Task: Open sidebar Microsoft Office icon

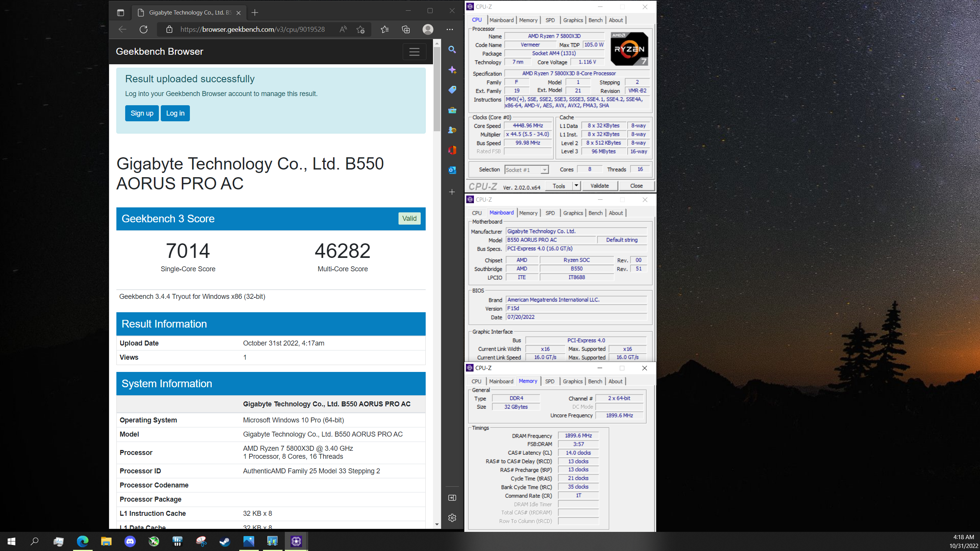Action: [x=452, y=150]
